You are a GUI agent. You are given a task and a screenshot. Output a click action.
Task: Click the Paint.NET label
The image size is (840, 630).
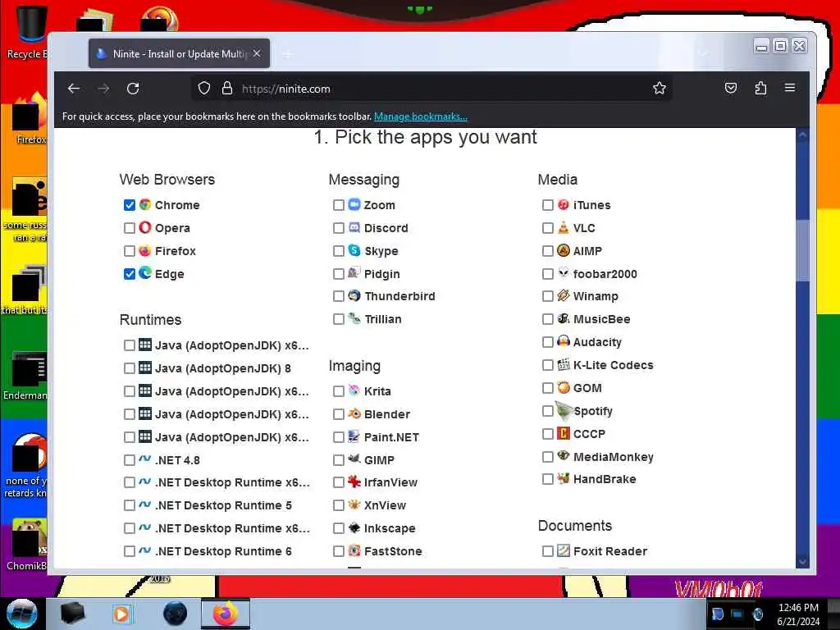tap(391, 437)
